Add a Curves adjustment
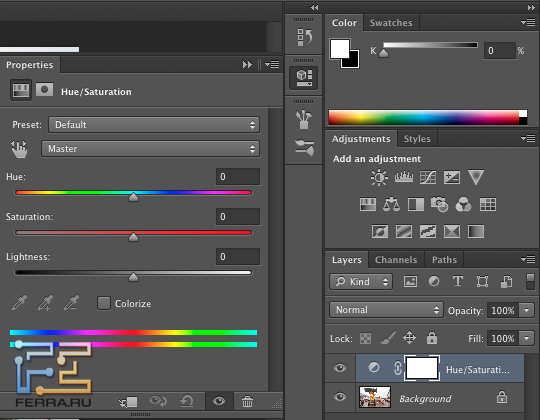540x420 pixels. point(428,177)
